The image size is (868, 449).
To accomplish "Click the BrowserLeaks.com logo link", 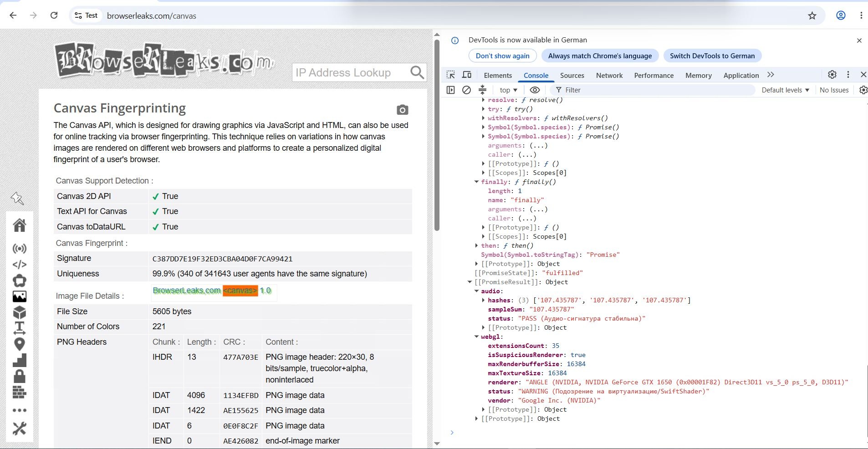I will 164,61.
